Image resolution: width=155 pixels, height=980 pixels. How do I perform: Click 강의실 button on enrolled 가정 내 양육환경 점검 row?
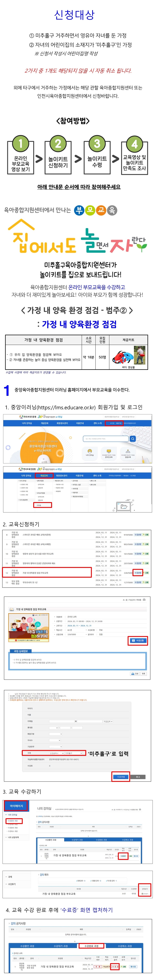click(x=123, y=856)
